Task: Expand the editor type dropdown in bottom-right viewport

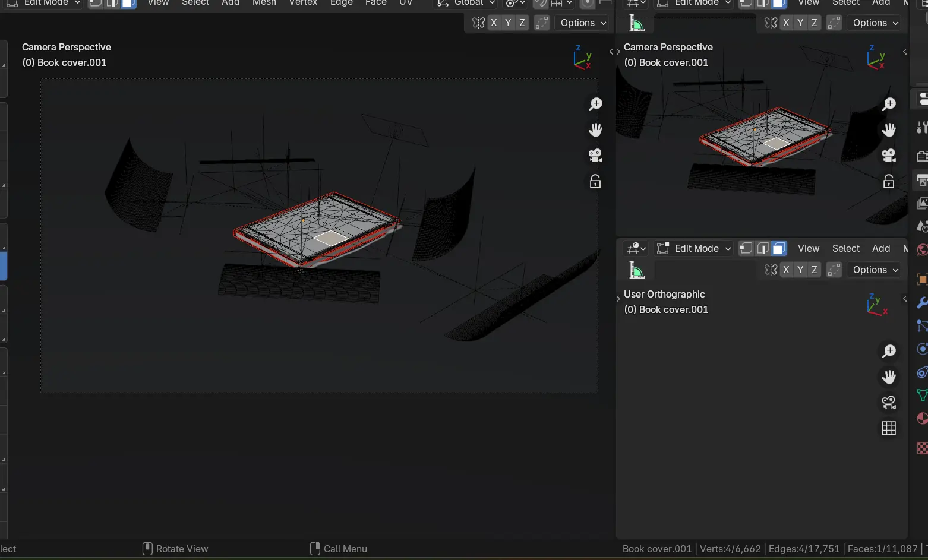Action: pos(636,248)
